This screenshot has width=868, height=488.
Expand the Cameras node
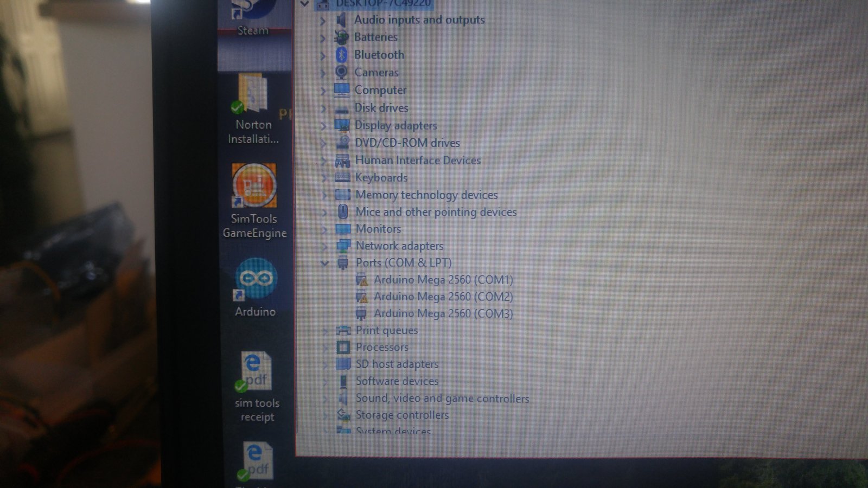[323, 73]
